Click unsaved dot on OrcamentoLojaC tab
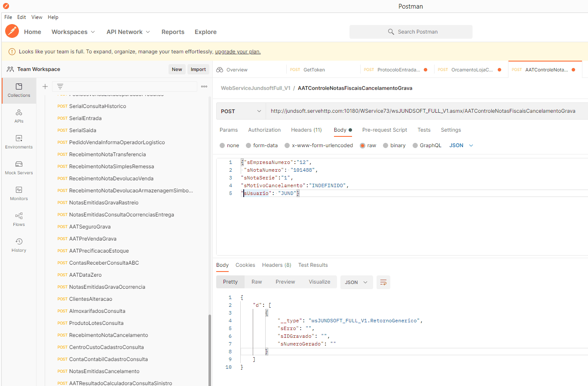This screenshot has height=386, width=588. (499, 70)
